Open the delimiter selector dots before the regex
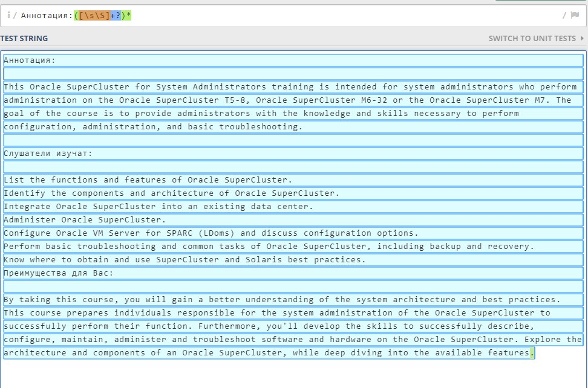 click(8, 15)
